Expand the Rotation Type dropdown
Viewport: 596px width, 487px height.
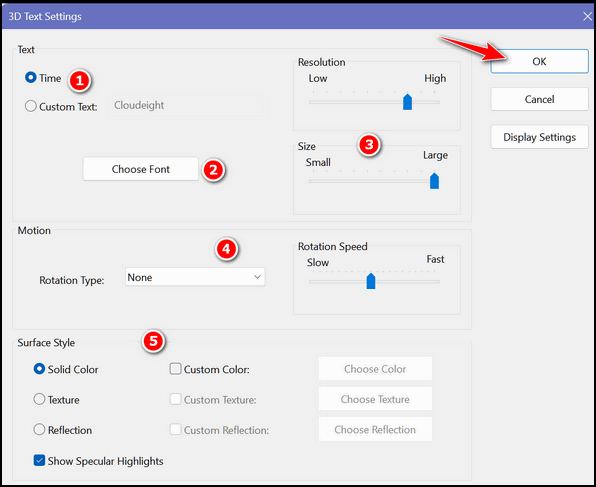(195, 277)
